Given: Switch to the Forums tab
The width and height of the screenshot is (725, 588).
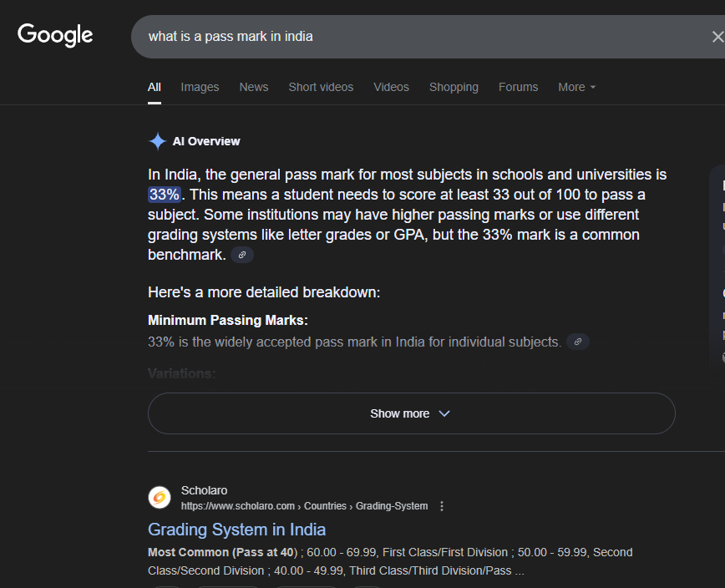Looking at the screenshot, I should 519,87.
